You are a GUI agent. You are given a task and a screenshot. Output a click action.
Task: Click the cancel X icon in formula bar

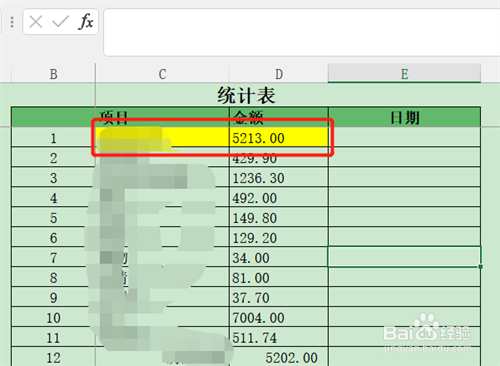click(x=36, y=22)
